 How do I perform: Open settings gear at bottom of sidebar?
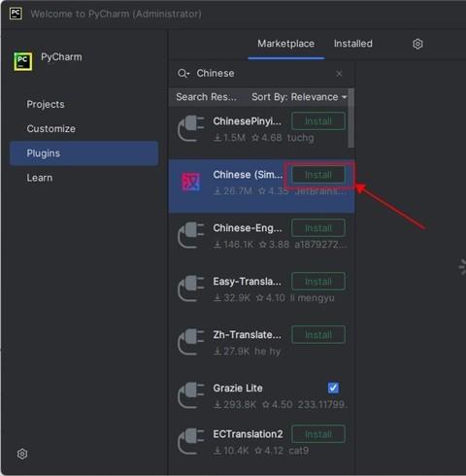tap(22, 454)
